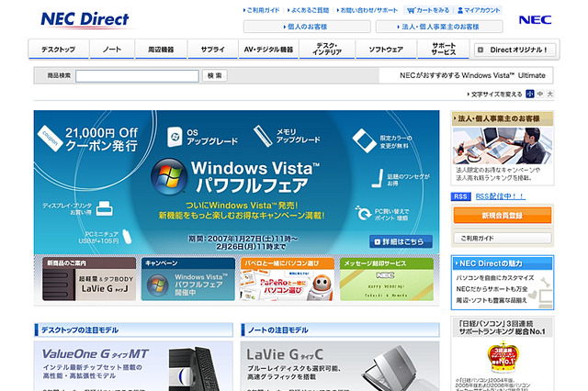The width and height of the screenshot is (588, 391).
Task: Open the メッセージ刻印サービス thumbnail
Action: click(387, 279)
